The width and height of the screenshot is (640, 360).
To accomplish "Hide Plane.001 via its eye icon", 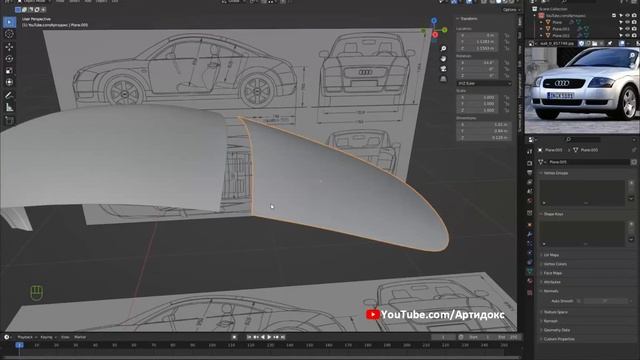I will [x=627, y=29].
